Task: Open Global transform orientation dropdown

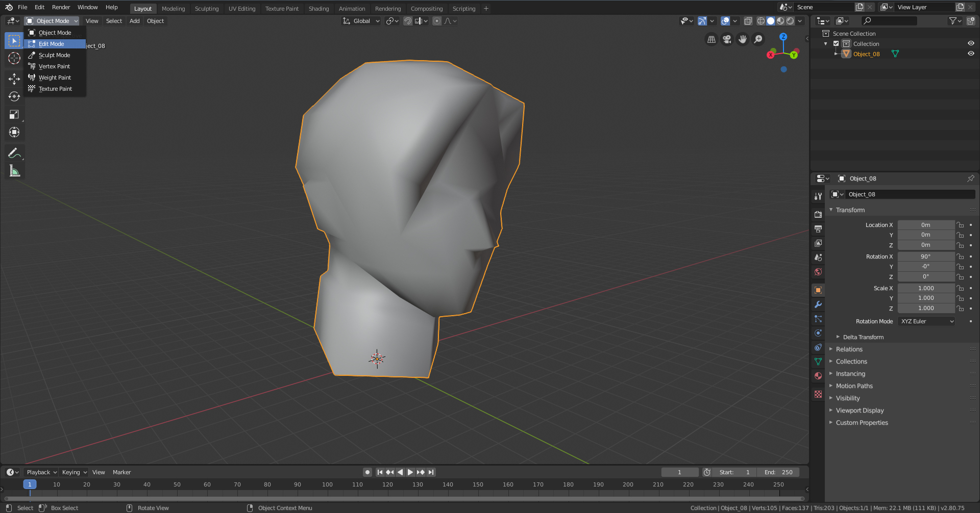Action: [361, 21]
